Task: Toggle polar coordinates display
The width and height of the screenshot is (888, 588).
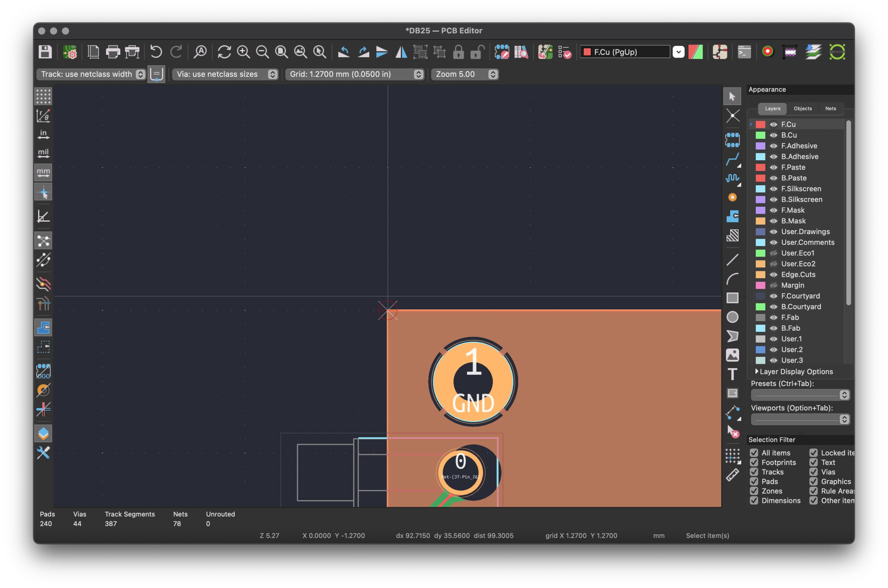Action: click(x=43, y=116)
